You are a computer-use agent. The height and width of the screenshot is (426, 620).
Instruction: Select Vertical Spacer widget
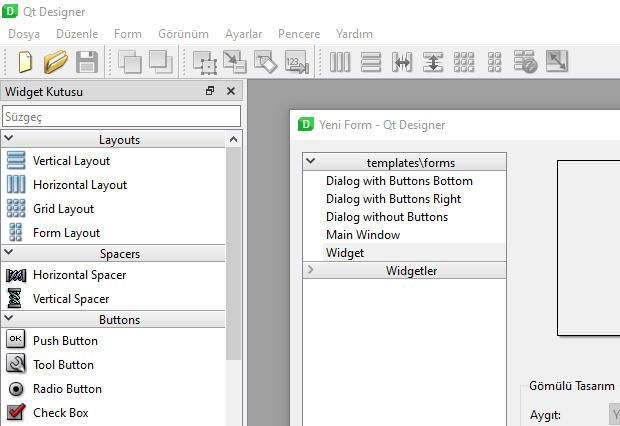point(113,299)
